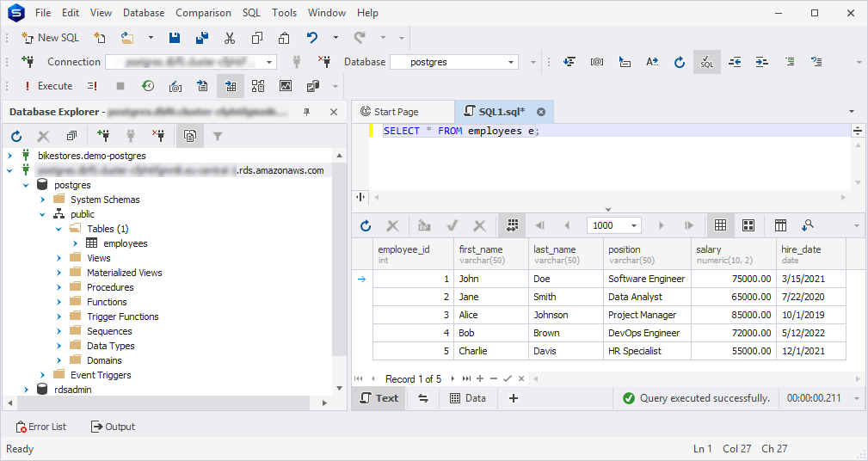Image resolution: width=868 pixels, height=461 pixels.
Task: Toggle the Show Details button in Explorer toolbar
Action: coord(190,136)
